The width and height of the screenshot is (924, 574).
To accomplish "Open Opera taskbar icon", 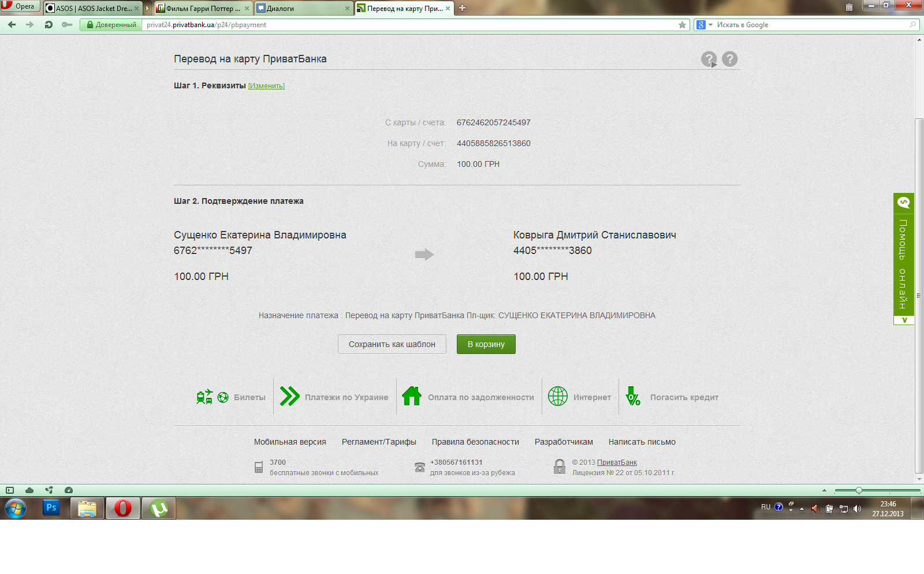I will point(122,508).
